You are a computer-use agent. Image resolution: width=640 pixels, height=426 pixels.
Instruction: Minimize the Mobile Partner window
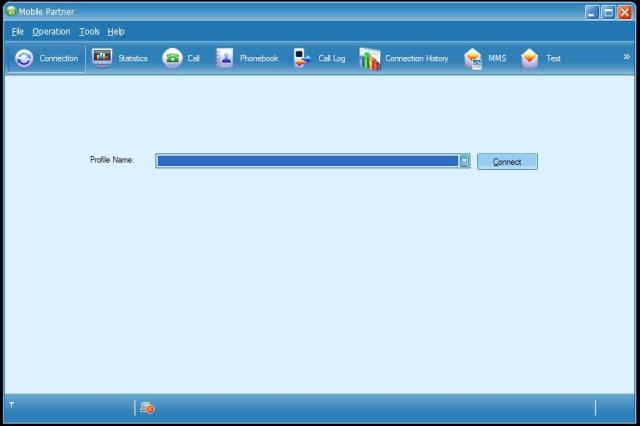click(x=592, y=12)
